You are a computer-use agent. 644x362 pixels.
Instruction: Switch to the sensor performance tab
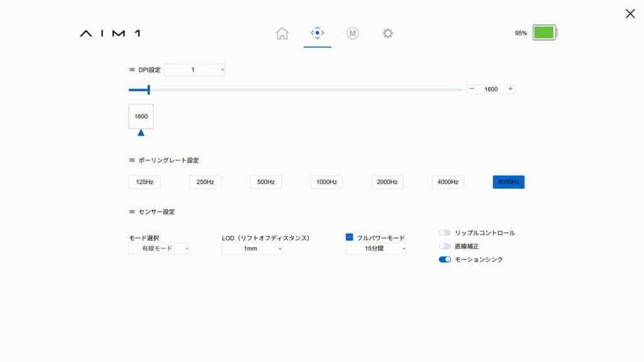(x=317, y=33)
